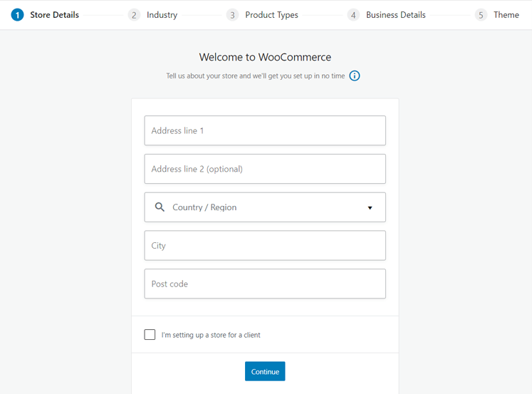Click the 'Tell us about your store' subtitle text

256,76
